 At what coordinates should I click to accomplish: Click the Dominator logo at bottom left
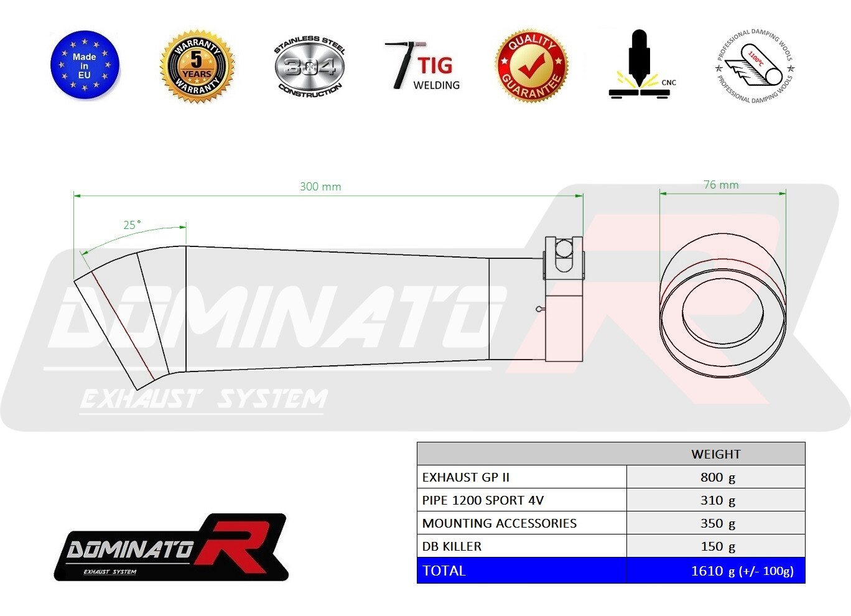tap(170, 548)
